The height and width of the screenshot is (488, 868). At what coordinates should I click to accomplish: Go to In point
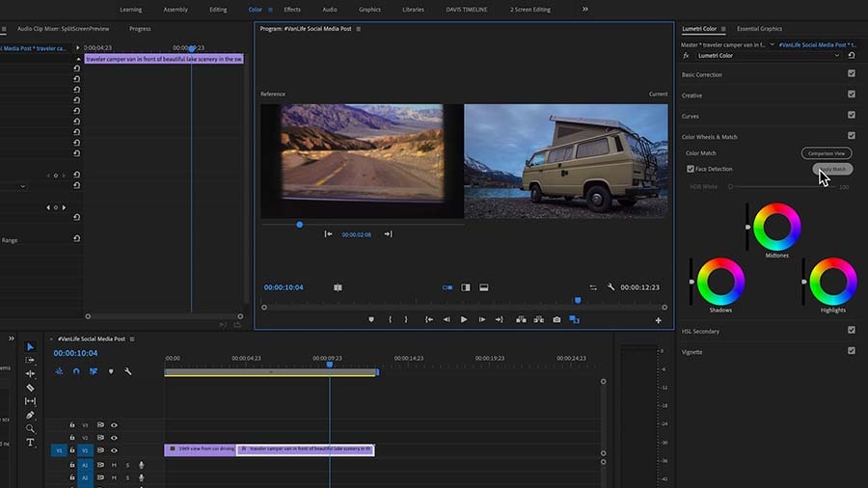coord(429,320)
